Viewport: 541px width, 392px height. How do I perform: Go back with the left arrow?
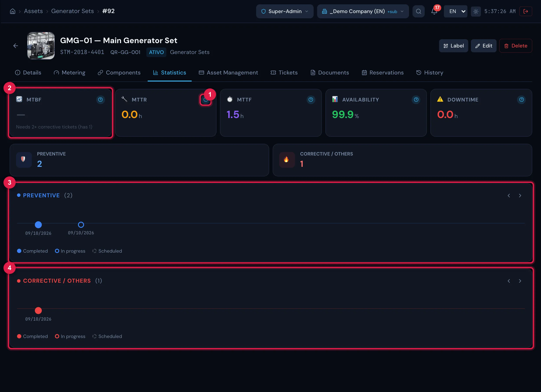tap(16, 46)
